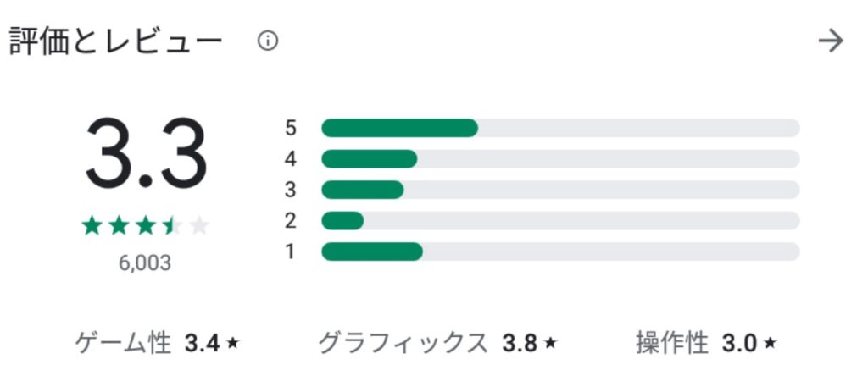Click the large 3.3 average rating
The height and width of the screenshot is (381, 868).
[146, 154]
